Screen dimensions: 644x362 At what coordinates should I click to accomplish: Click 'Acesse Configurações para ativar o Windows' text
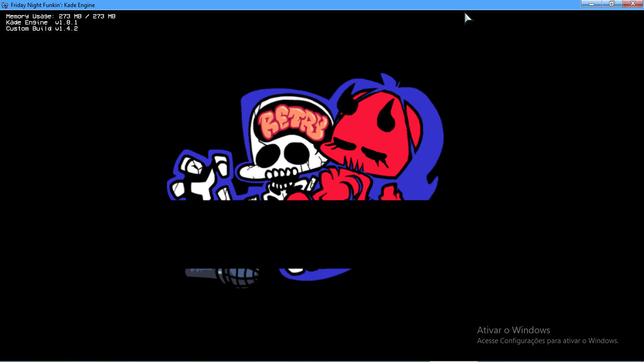click(x=547, y=341)
